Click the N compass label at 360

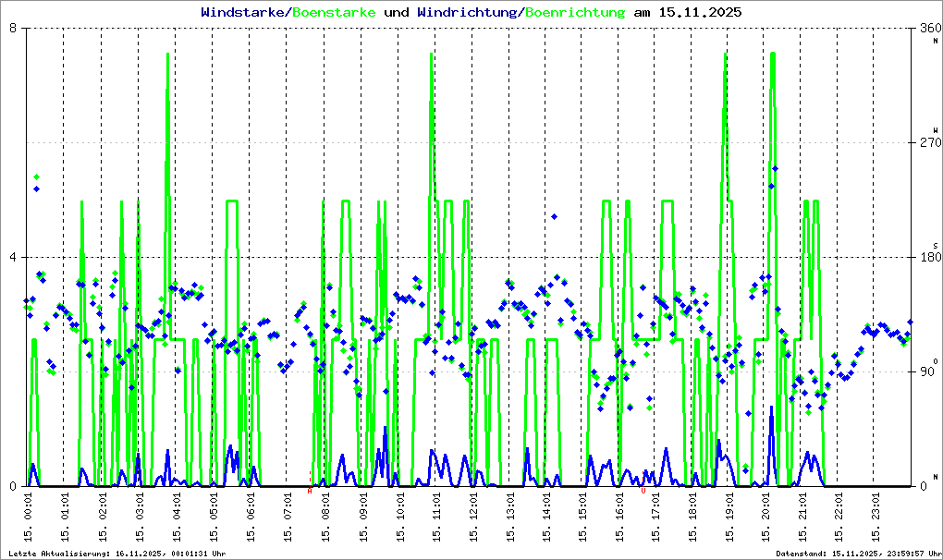[x=936, y=40]
